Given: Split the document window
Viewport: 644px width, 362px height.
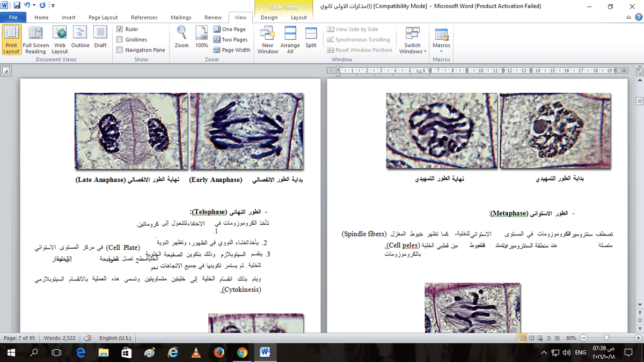Looking at the screenshot, I should 311,38.
